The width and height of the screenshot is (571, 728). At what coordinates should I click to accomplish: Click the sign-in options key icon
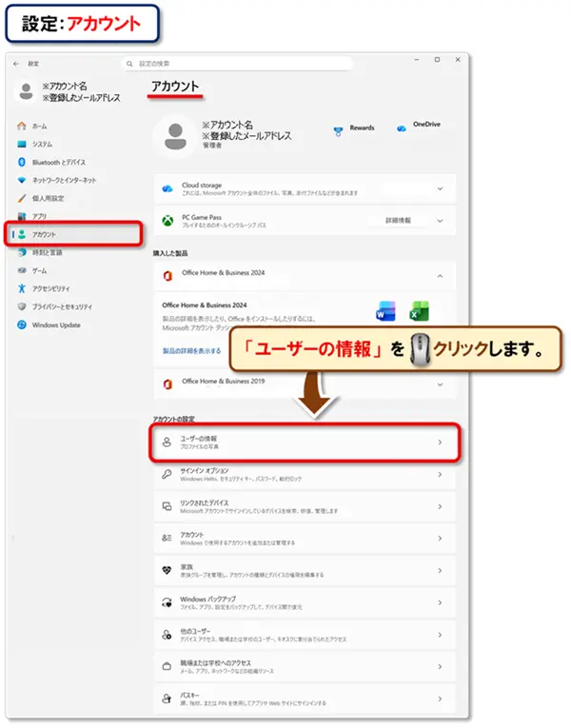[x=167, y=474]
